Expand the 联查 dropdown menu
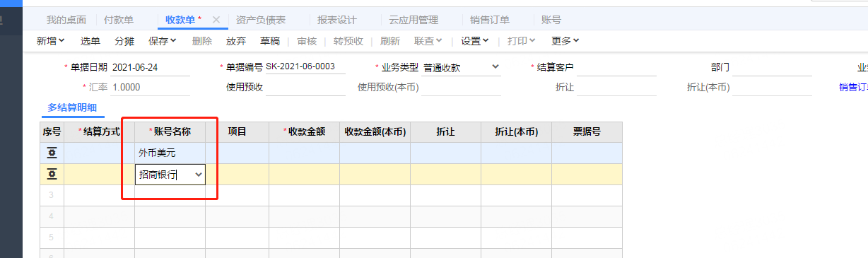This screenshot has width=868, height=258. click(439, 41)
